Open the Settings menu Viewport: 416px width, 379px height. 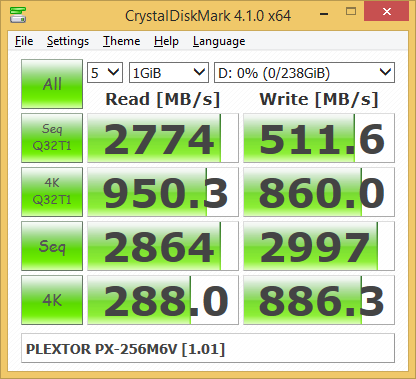68,41
